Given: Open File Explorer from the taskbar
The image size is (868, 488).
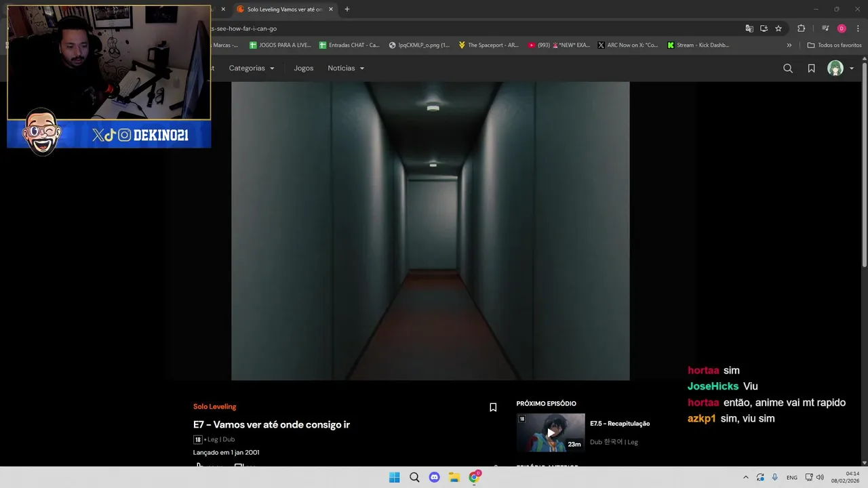Looking at the screenshot, I should [x=454, y=477].
